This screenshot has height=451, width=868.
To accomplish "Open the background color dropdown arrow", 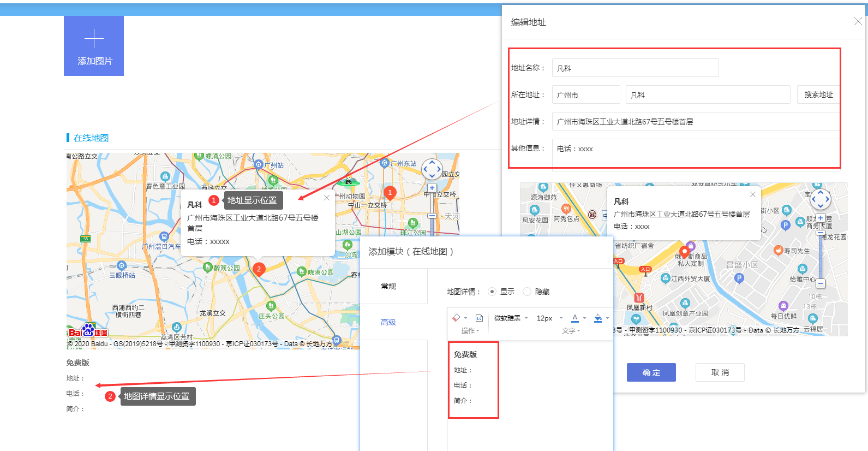I will coord(607,318).
